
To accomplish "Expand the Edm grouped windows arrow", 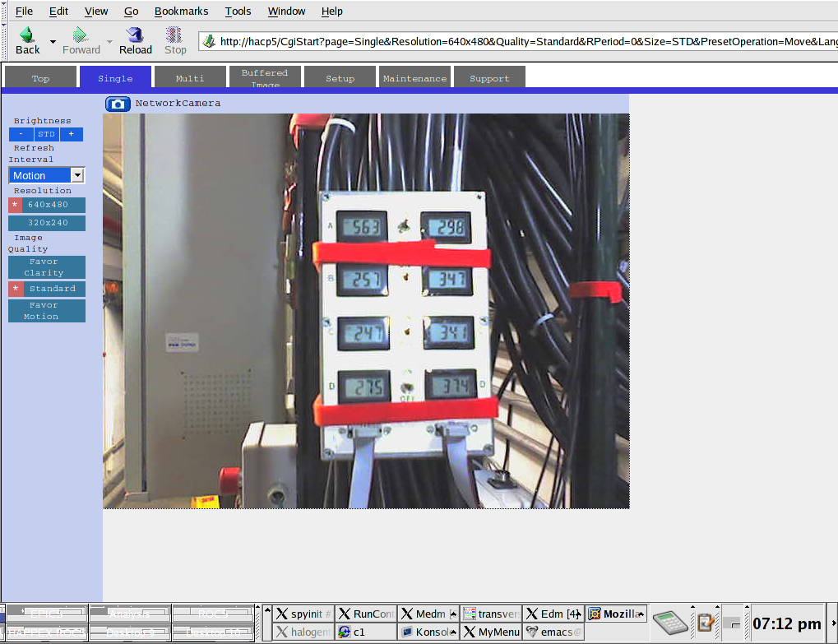I will point(579,614).
